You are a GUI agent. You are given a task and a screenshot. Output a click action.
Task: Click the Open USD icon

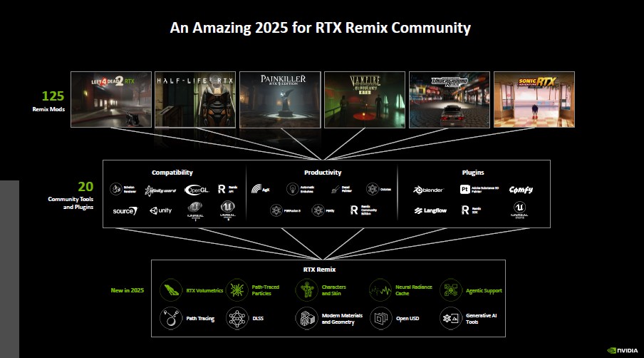click(380, 318)
